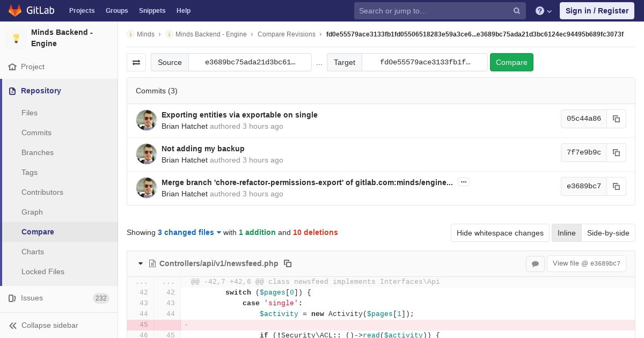Toggle Hide whitespace changes
The height and width of the screenshot is (338, 644).
tap(500, 233)
